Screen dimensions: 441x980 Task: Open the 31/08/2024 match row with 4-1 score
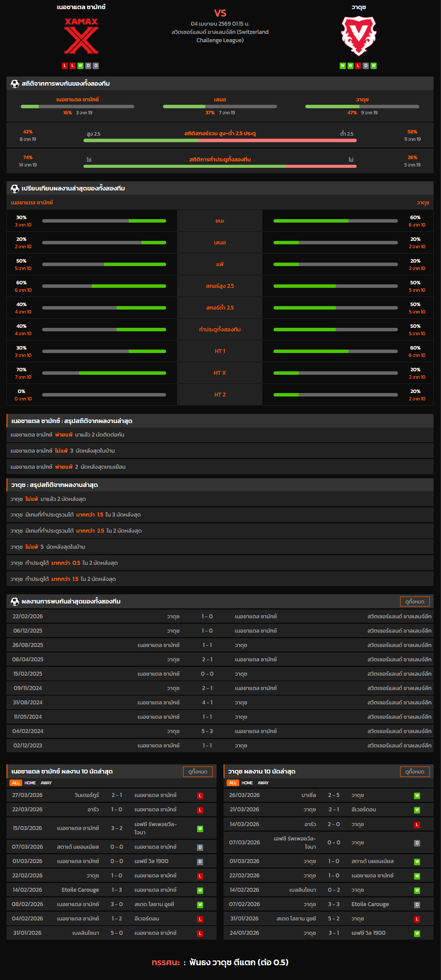click(220, 703)
